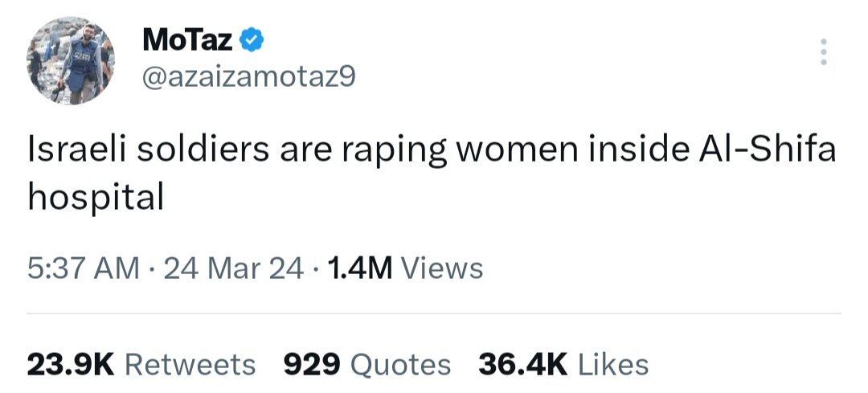The width and height of the screenshot is (868, 393).
Task: Click the 23.9K retweet count
Action: (x=71, y=365)
